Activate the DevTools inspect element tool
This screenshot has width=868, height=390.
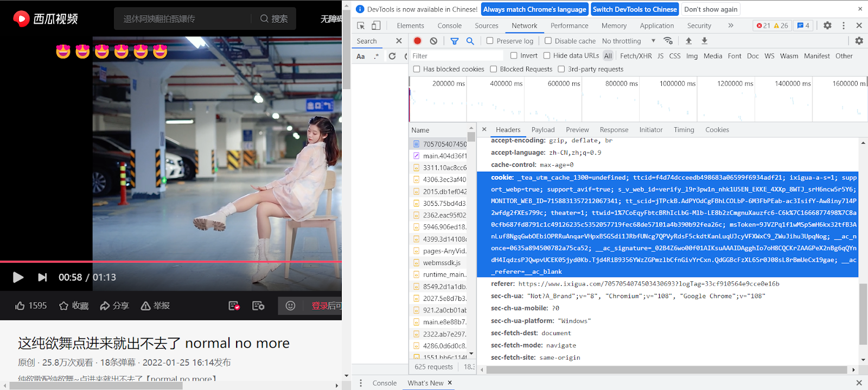[361, 26]
